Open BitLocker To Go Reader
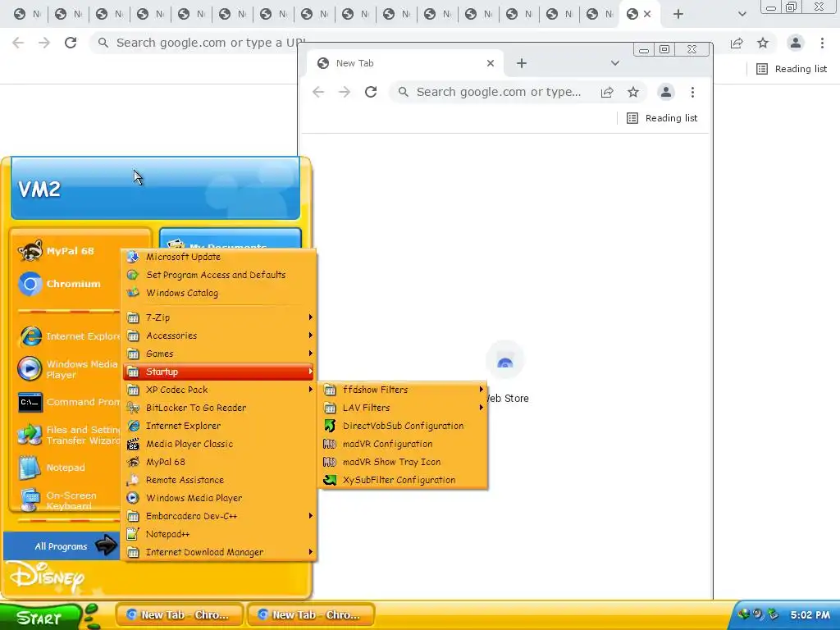The width and height of the screenshot is (840, 630). point(219,408)
